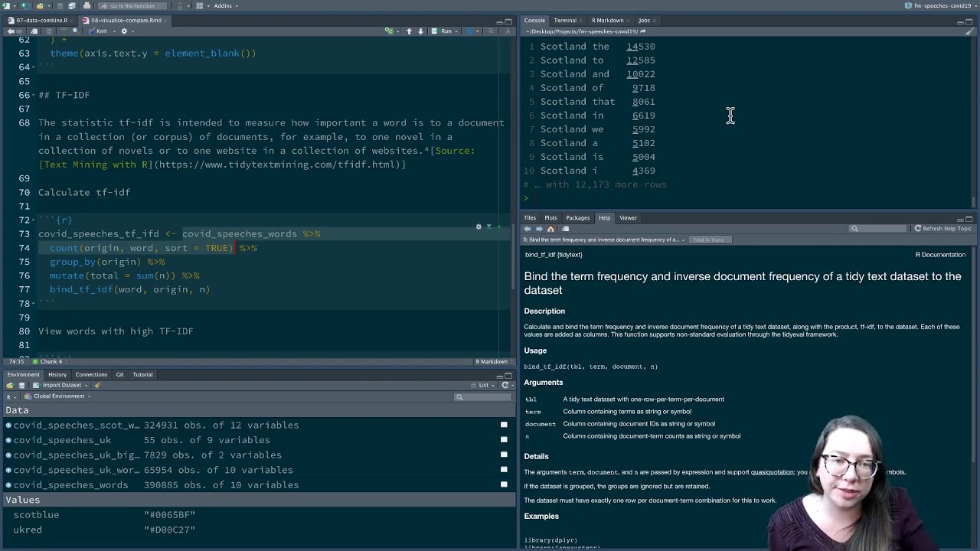This screenshot has width=980, height=551.
Task: Show the document in a new window
Action: (34, 31)
